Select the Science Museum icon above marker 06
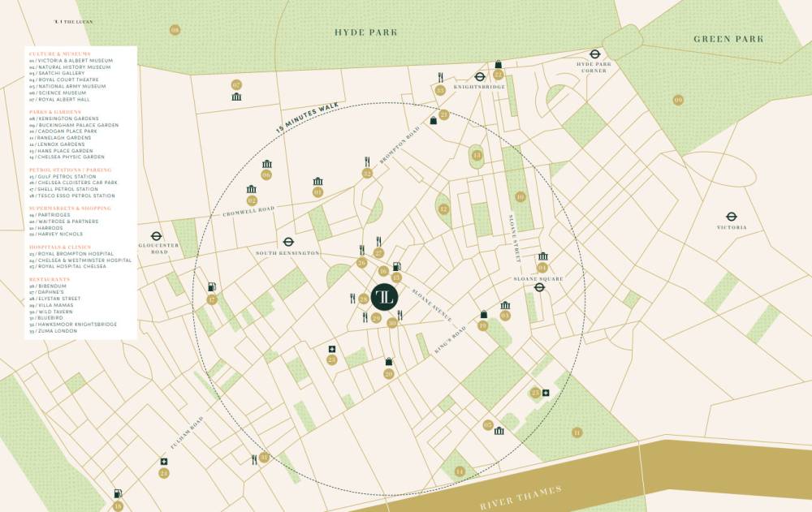This screenshot has width=812, height=512. tap(266, 164)
